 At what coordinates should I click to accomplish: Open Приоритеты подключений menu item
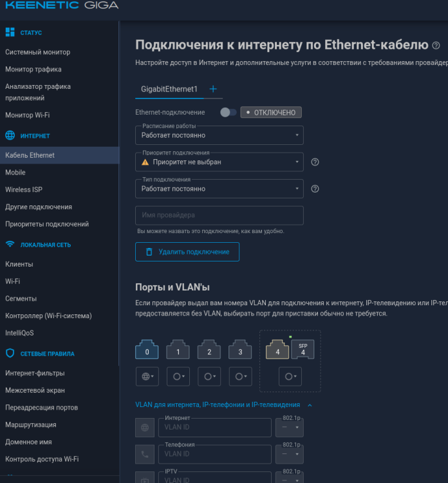tap(47, 224)
